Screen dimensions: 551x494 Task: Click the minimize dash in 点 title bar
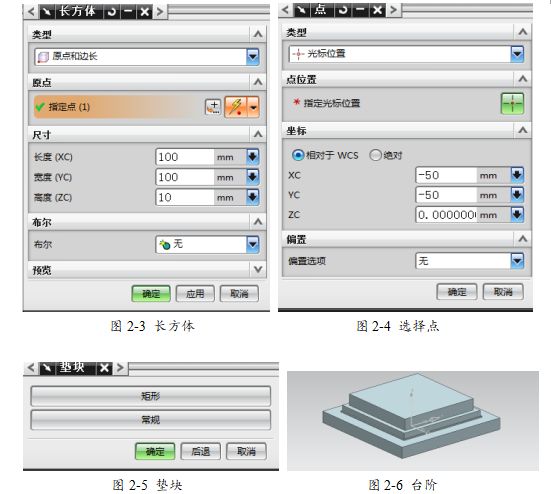tap(360, 10)
